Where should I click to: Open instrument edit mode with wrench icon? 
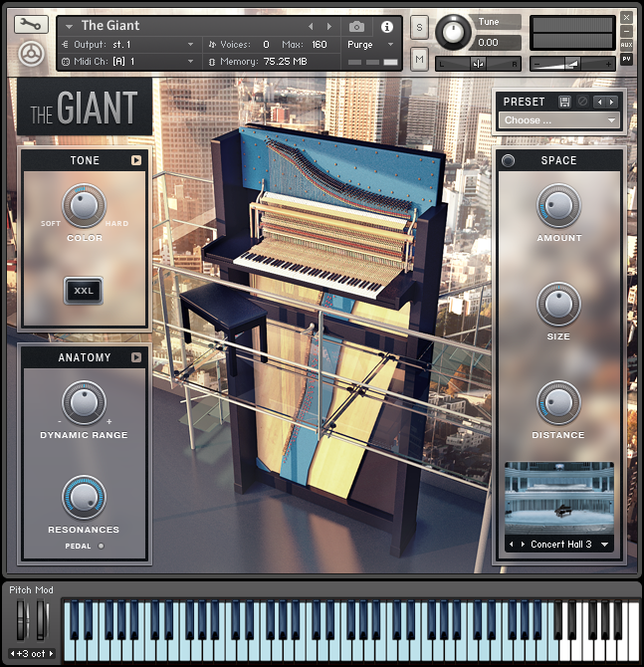coord(31,24)
